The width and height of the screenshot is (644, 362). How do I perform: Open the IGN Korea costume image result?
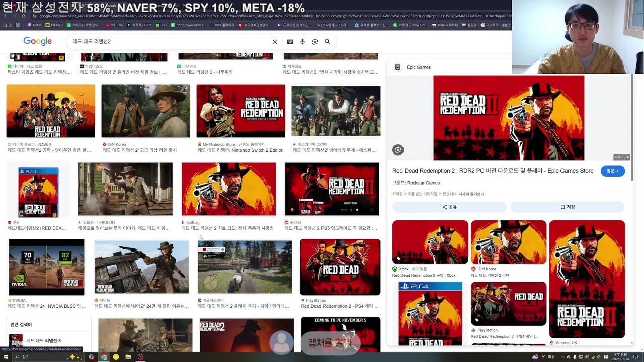coord(146,111)
